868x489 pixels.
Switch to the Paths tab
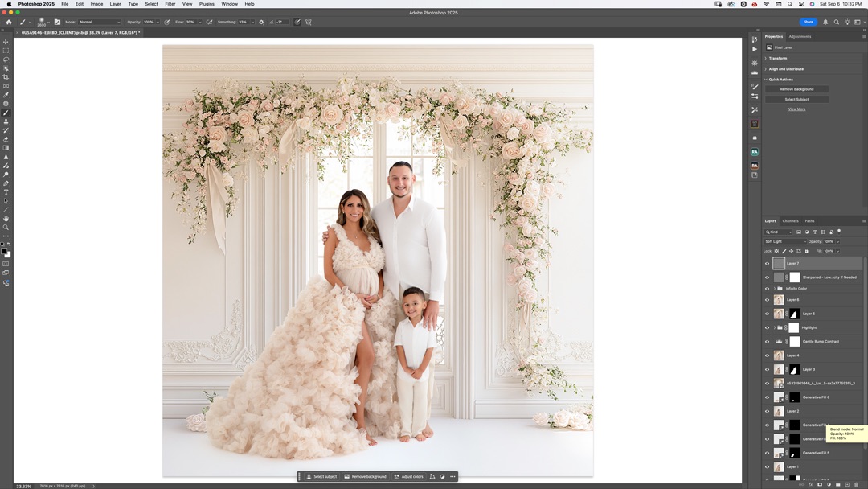point(809,221)
